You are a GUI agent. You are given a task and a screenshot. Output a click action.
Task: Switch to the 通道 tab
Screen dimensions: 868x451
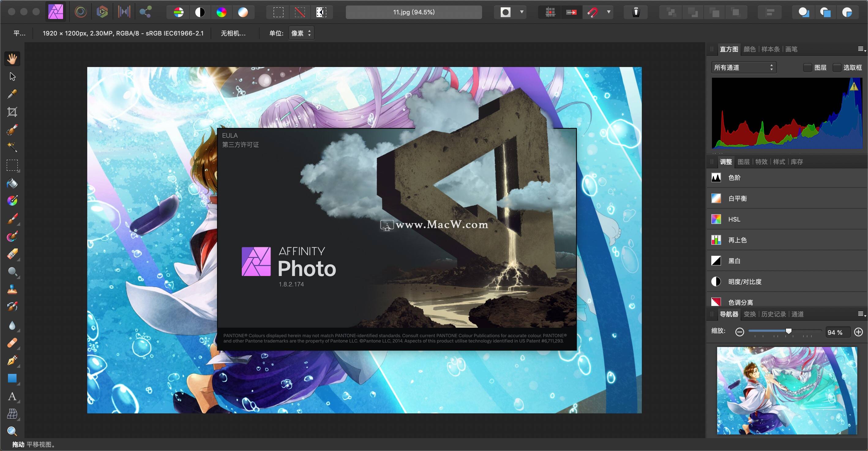(x=797, y=314)
